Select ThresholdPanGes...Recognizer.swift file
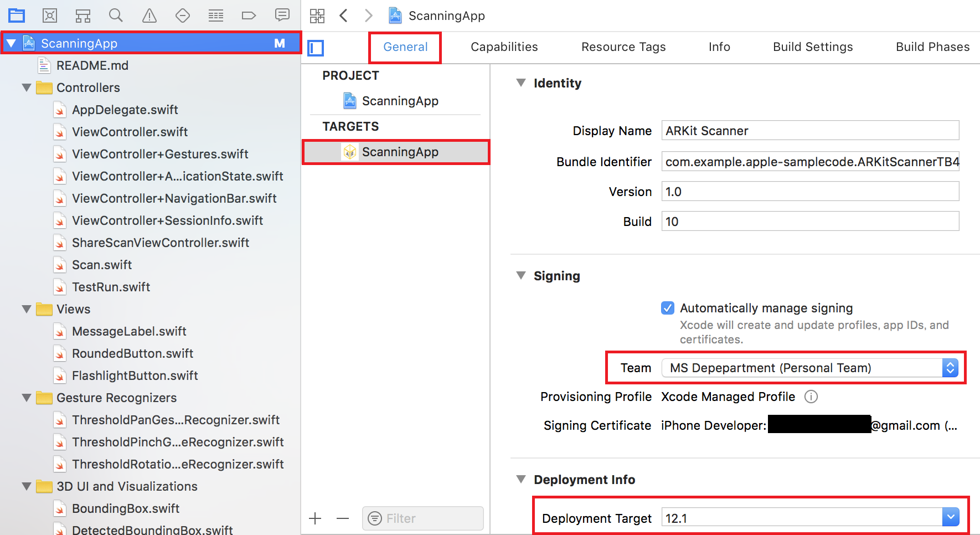The height and width of the screenshot is (535, 980). click(176, 420)
